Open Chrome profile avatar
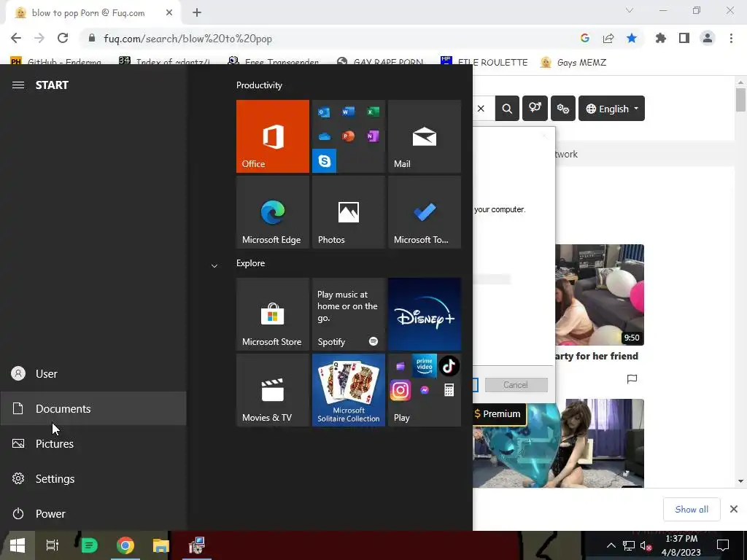The image size is (747, 560). tap(708, 38)
